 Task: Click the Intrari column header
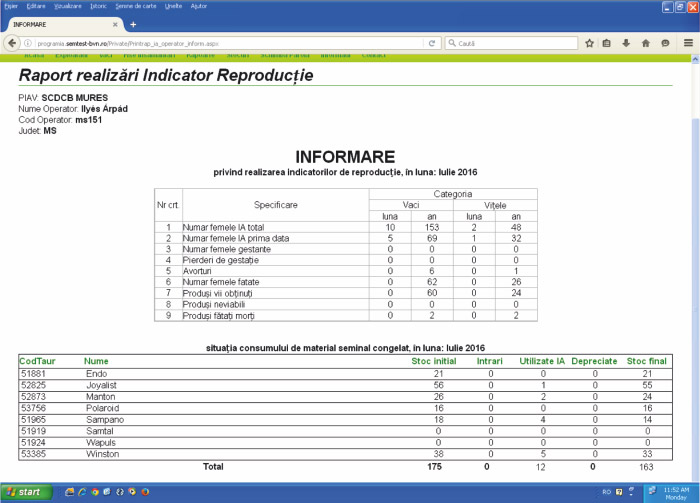click(489, 361)
